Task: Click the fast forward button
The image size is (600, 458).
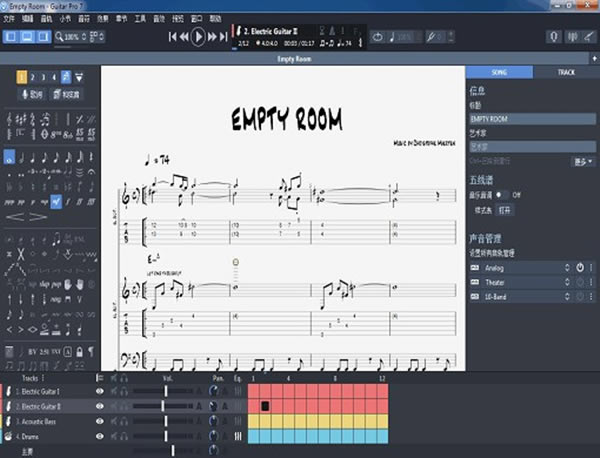Action: (222, 37)
